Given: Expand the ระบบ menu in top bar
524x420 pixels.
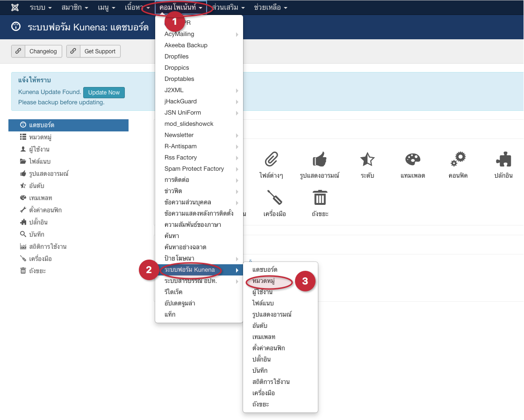Looking at the screenshot, I should pyautogui.click(x=41, y=8).
